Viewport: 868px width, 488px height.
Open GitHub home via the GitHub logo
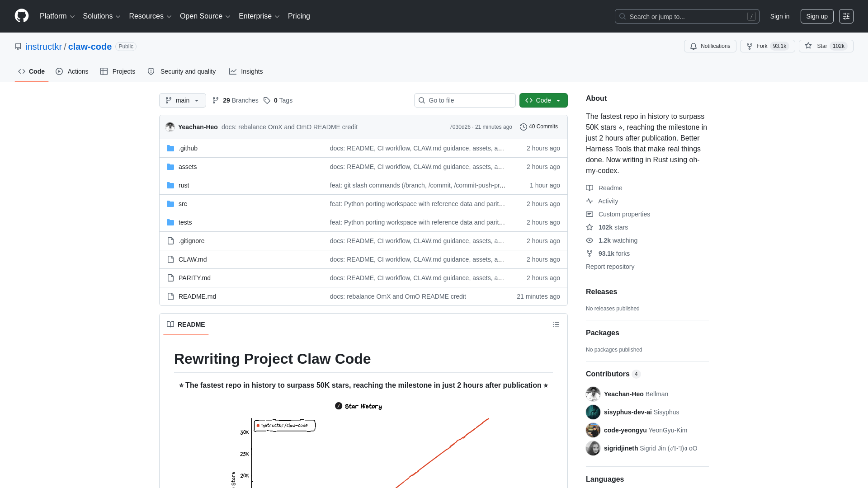(21, 16)
